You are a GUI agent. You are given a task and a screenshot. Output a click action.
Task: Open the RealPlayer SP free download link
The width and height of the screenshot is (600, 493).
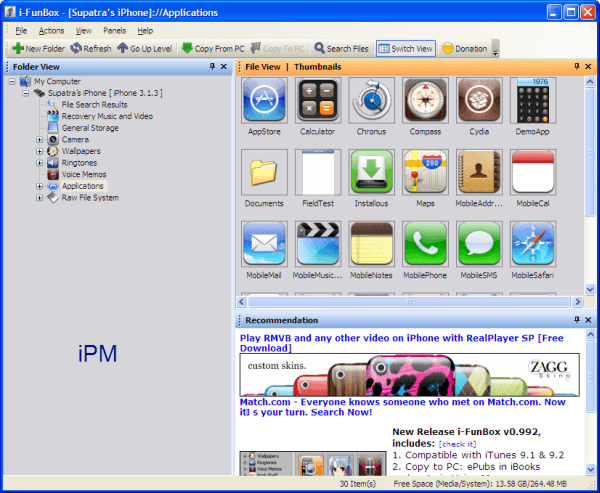coord(401,343)
